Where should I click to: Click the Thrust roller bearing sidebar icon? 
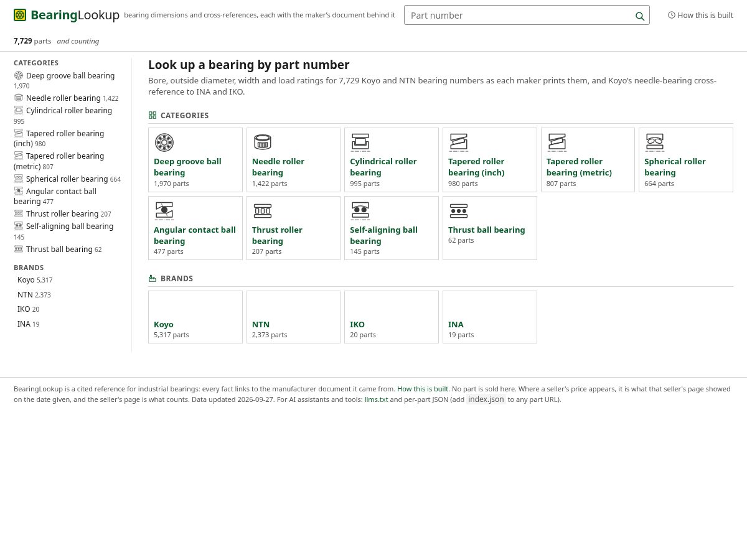click(x=19, y=213)
